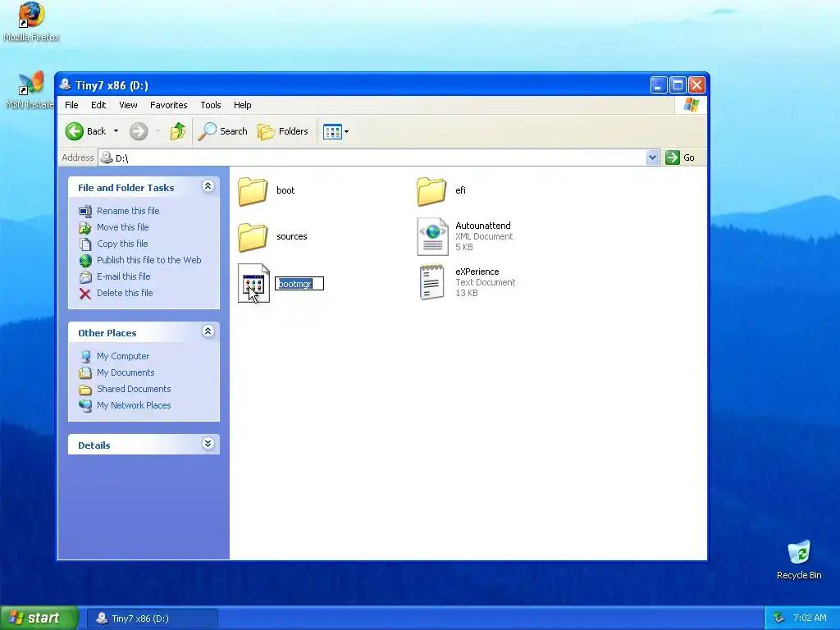Click the E-mail envelope icon
This screenshot has height=630, width=840.
[85, 277]
